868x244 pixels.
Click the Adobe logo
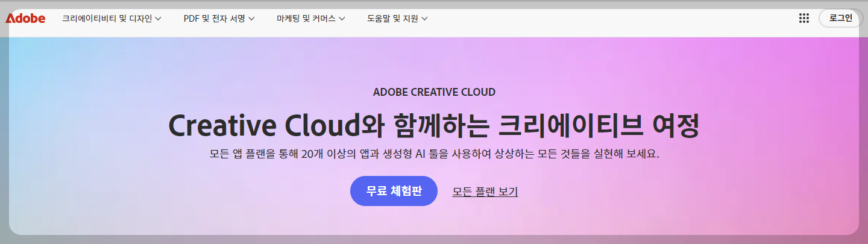point(25,18)
